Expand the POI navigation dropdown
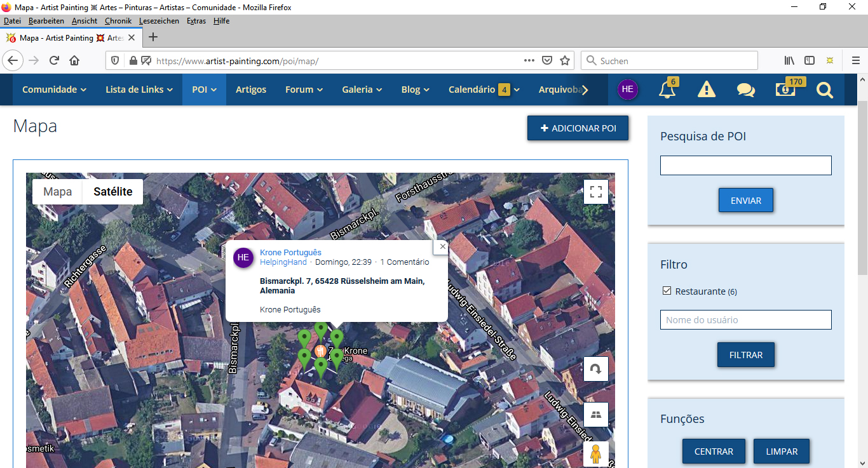 tap(205, 90)
